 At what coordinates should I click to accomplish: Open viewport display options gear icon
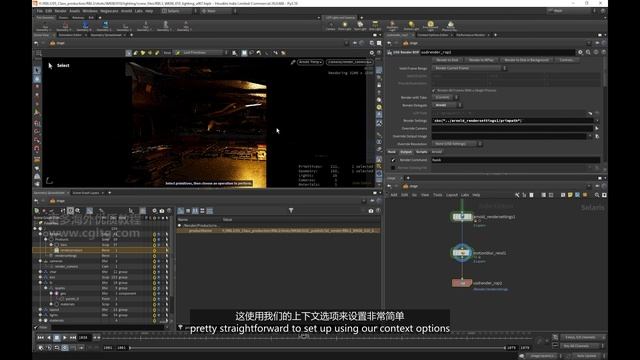coord(371,53)
